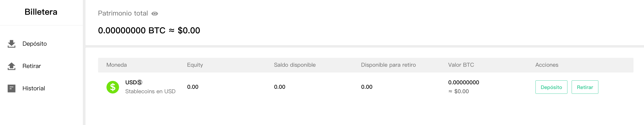Click the Valor BTC column header
Viewport: 644px width, 125px height.
pos(461,65)
